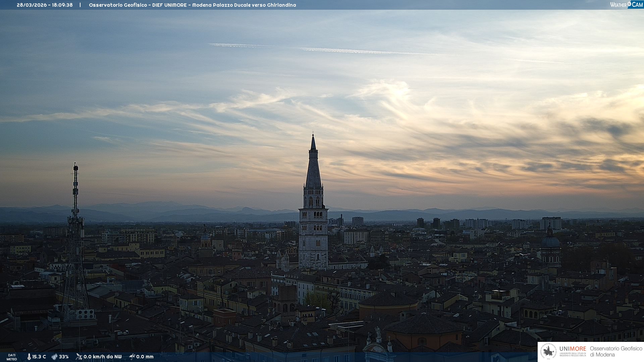This screenshot has width=644, height=362.
Task: Click the WeatherCam logo
Action: pos(626,4)
